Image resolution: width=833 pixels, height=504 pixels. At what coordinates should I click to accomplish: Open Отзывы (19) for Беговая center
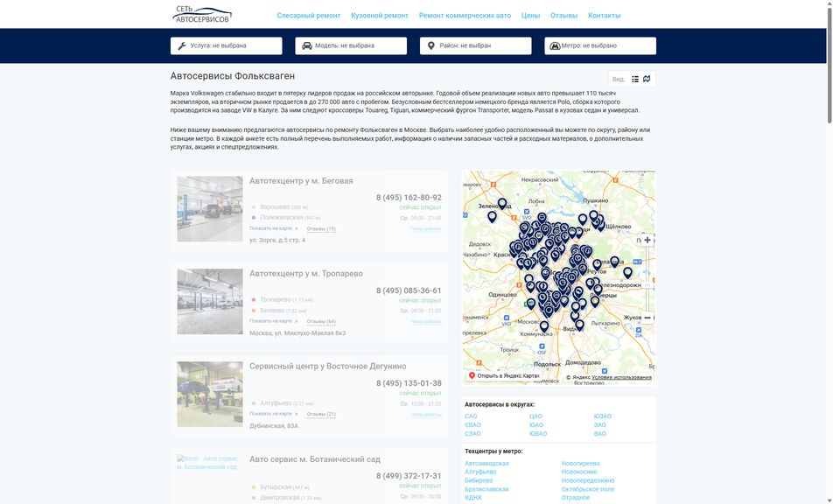tap(321, 229)
